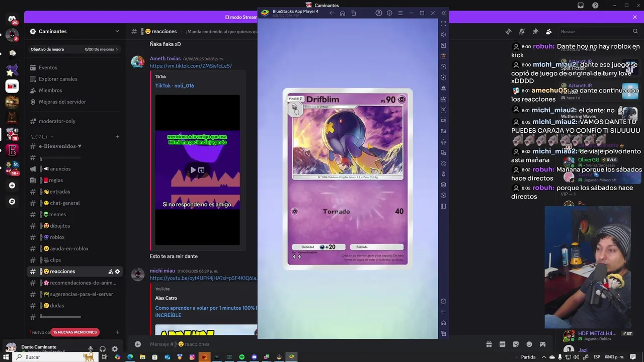Toggle Discord microphone mute

pos(91,349)
